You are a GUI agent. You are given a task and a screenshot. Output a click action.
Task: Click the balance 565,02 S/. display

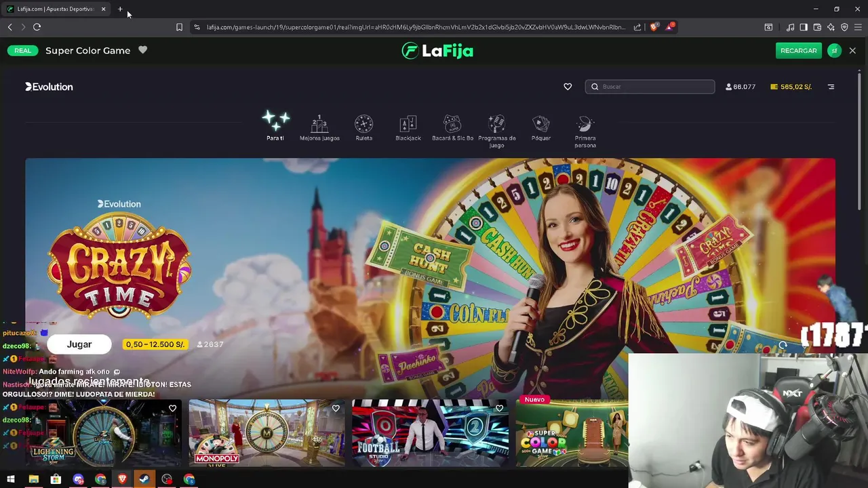(791, 87)
